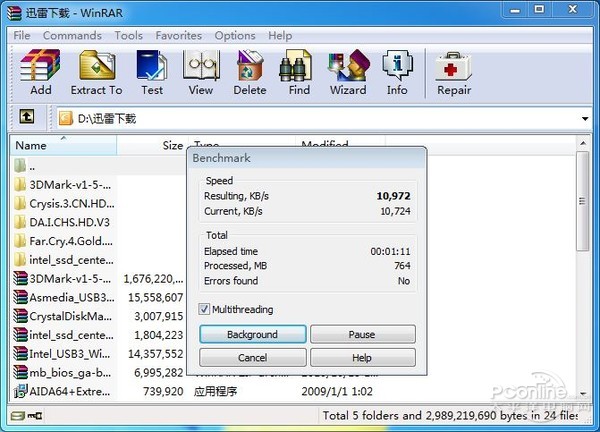Select the CrystalDiskMa archive icon

click(20, 316)
